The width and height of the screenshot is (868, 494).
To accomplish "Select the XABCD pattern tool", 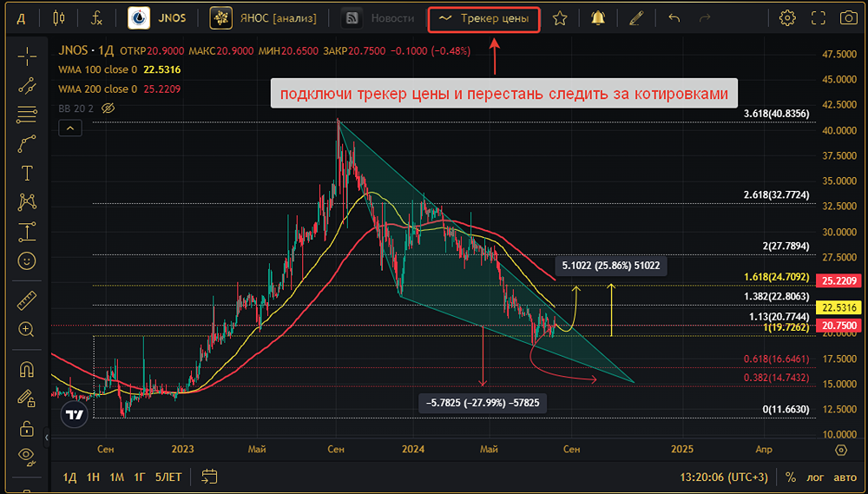I will pyautogui.click(x=27, y=202).
